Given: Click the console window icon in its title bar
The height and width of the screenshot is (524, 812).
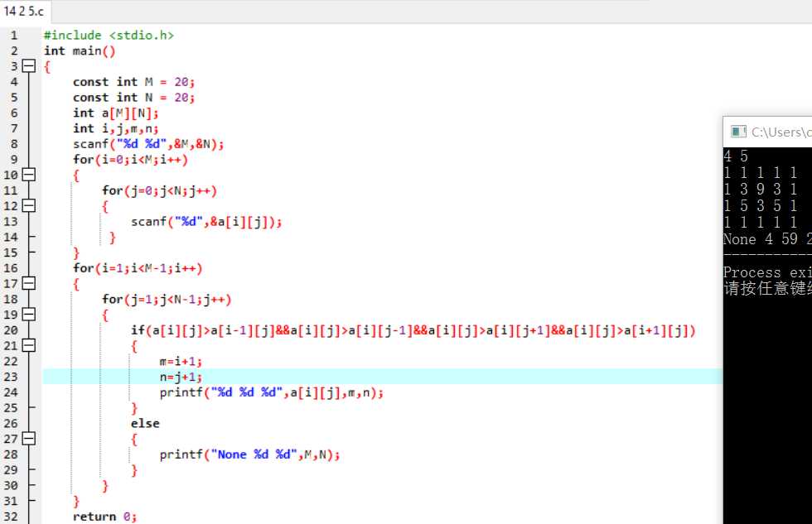Looking at the screenshot, I should [x=738, y=132].
